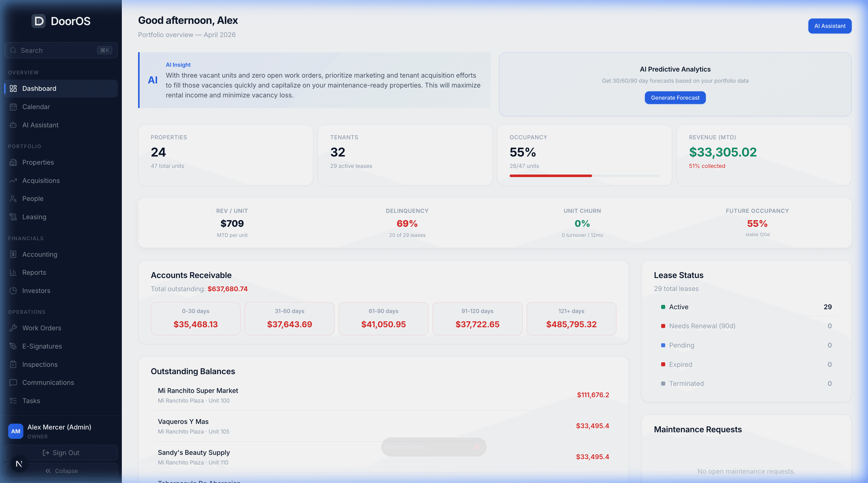Click the 121+ days aging bucket
Image resolution: width=868 pixels, height=483 pixels.
[x=571, y=319]
